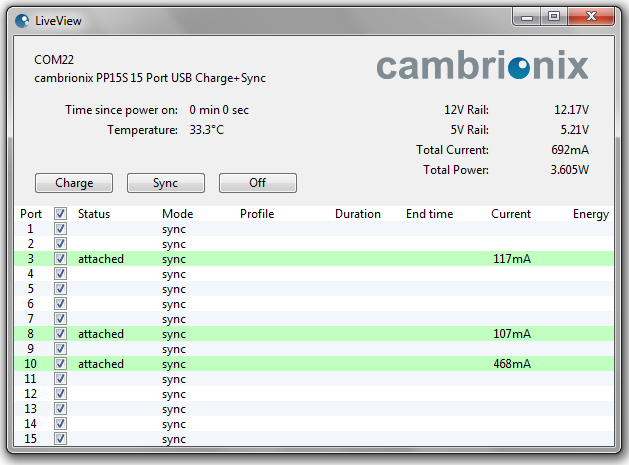
Task: Select 'attached' status in port 8 row
Action: pyautogui.click(x=101, y=334)
